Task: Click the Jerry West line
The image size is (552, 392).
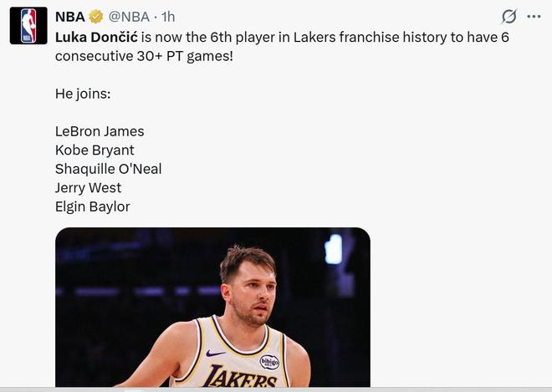Action: coord(88,188)
